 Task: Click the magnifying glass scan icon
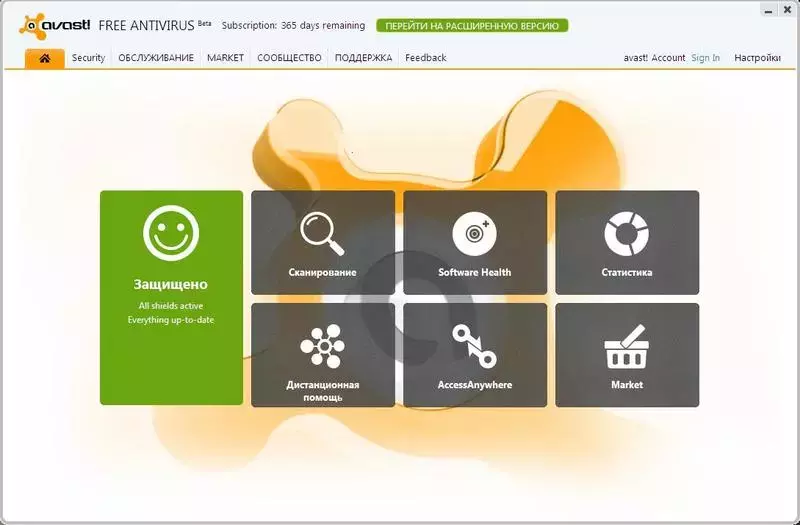(322, 234)
